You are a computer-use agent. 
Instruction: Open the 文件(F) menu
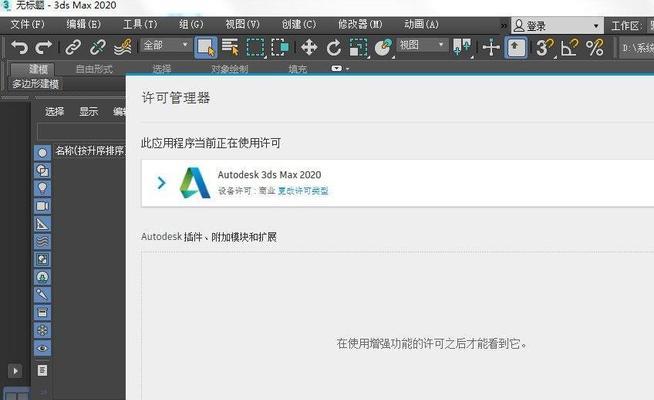coord(28,24)
